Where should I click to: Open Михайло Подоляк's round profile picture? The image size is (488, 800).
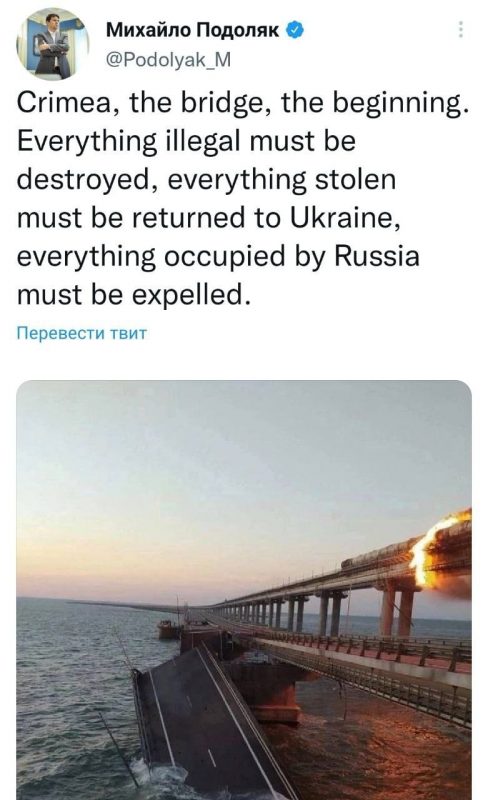point(52,44)
